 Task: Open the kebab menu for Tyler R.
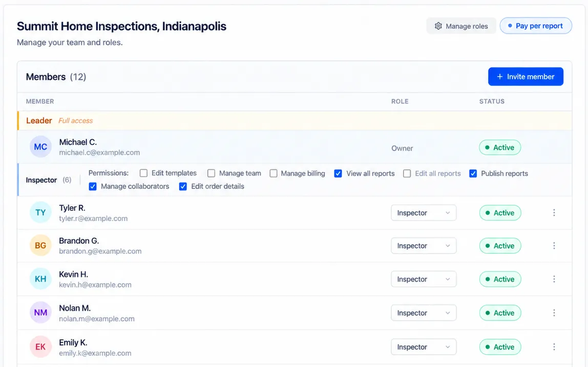click(554, 212)
